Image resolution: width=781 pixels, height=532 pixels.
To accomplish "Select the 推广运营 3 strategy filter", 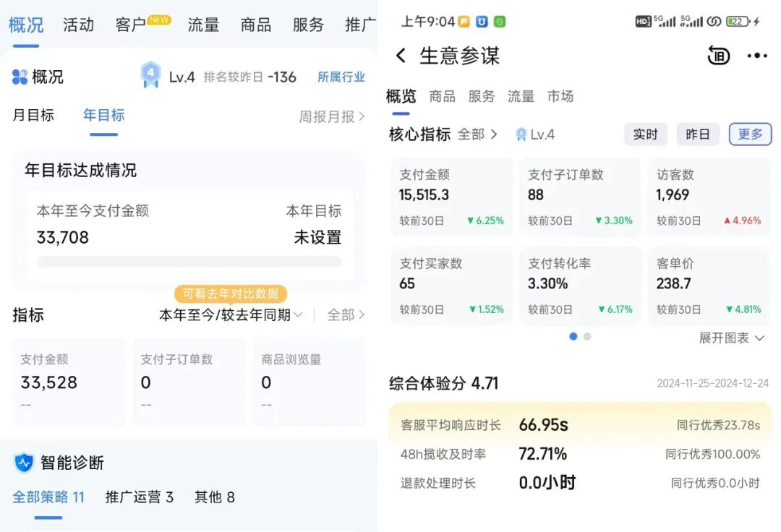I will coord(140,497).
